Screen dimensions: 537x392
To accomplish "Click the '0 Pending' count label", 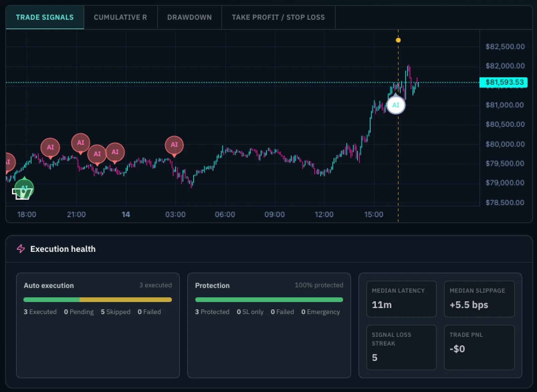I will [x=79, y=312].
